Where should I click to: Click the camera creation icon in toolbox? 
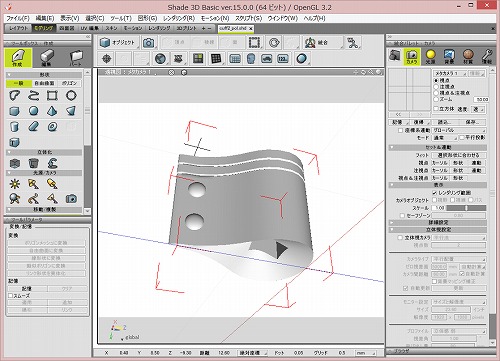pos(71,199)
